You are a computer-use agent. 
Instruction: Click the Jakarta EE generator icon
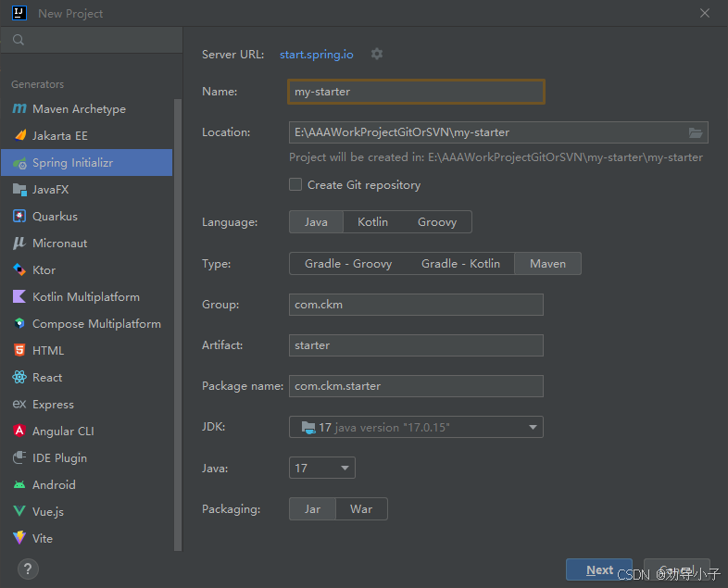(19, 135)
